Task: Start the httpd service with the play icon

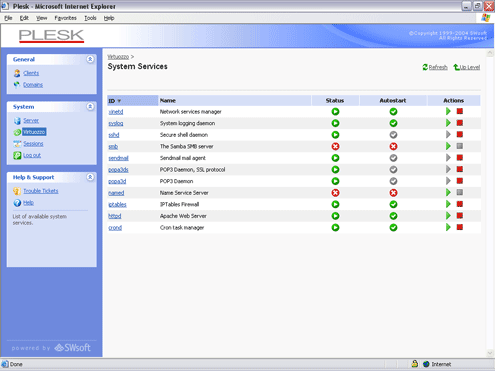Action: coord(448,216)
